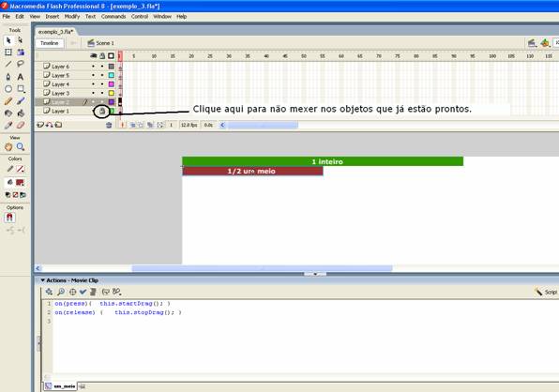Toggle Snap to Objects magnet option
The image size is (559, 392).
tap(9, 217)
